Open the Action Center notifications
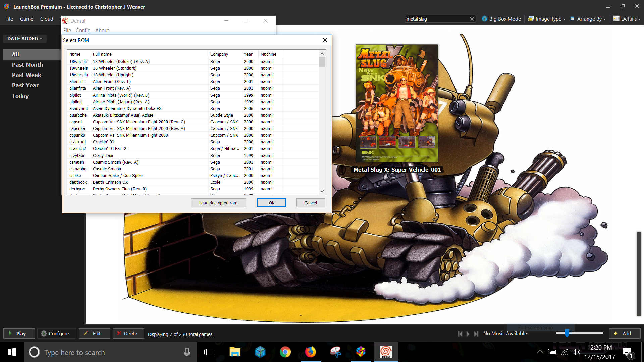 click(628, 352)
